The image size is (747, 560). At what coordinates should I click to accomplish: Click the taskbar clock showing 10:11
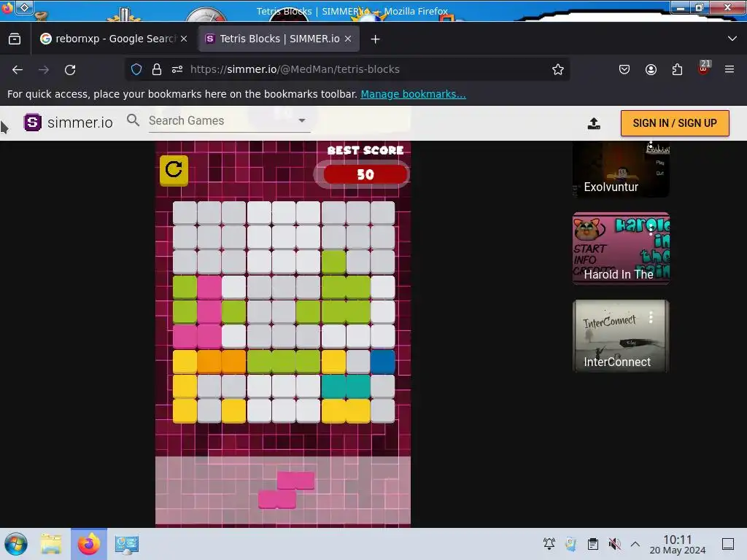(678, 544)
